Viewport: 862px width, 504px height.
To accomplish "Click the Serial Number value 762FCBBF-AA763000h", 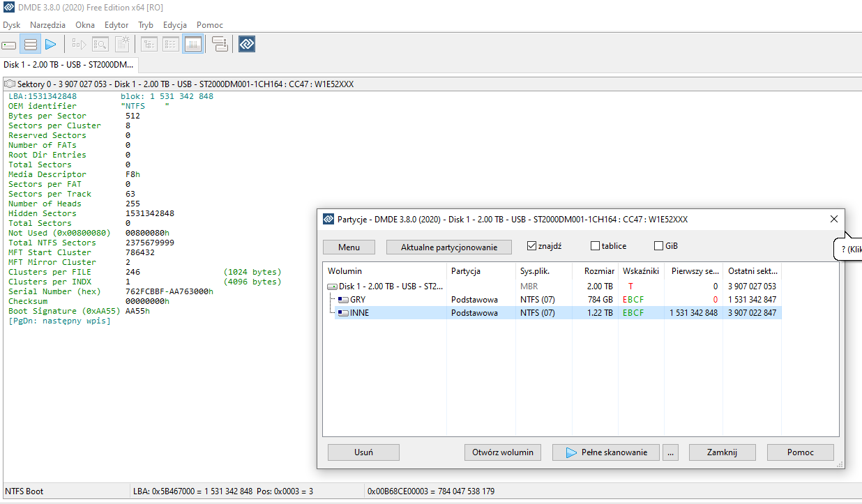I will [x=169, y=291].
